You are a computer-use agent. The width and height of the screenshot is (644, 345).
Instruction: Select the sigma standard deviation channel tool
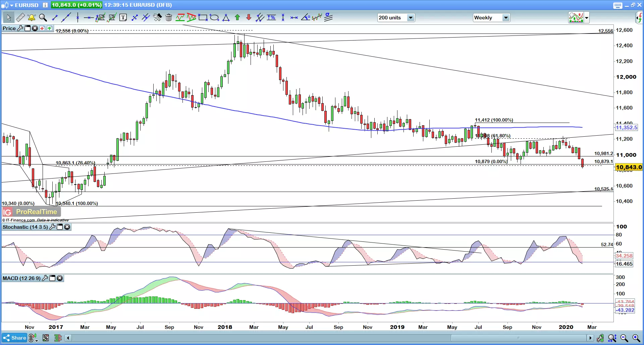[329, 17]
